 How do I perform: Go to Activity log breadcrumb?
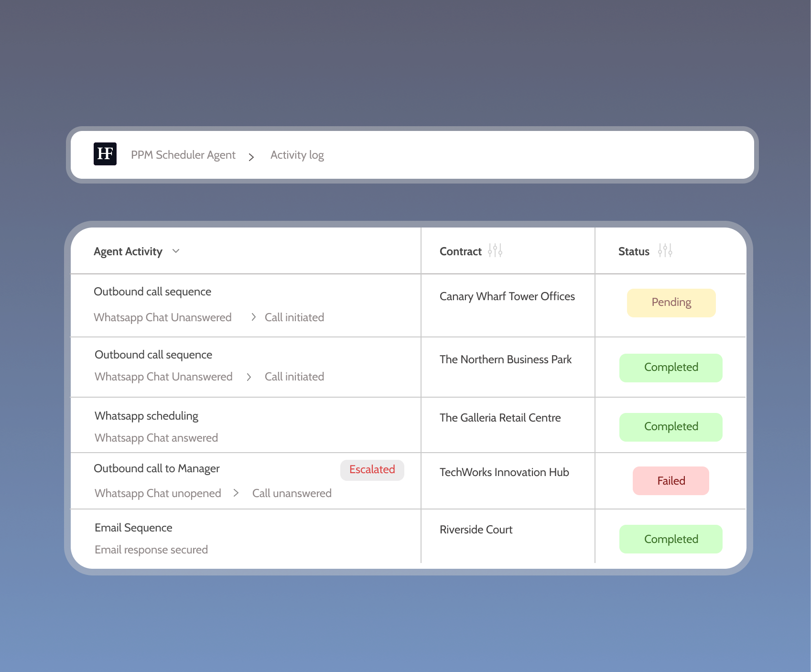click(297, 155)
